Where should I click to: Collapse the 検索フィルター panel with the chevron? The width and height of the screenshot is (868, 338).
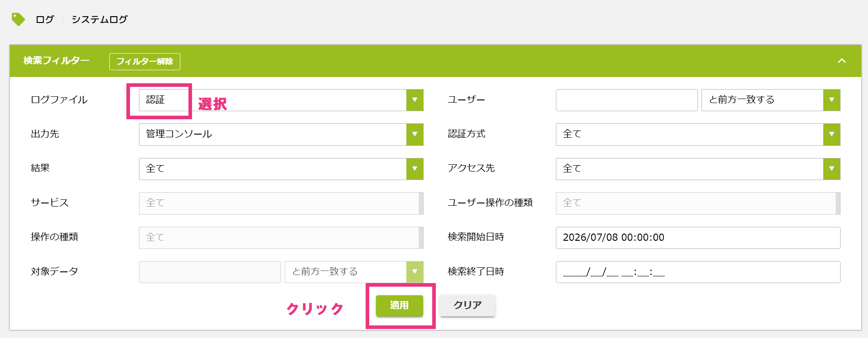tap(842, 61)
